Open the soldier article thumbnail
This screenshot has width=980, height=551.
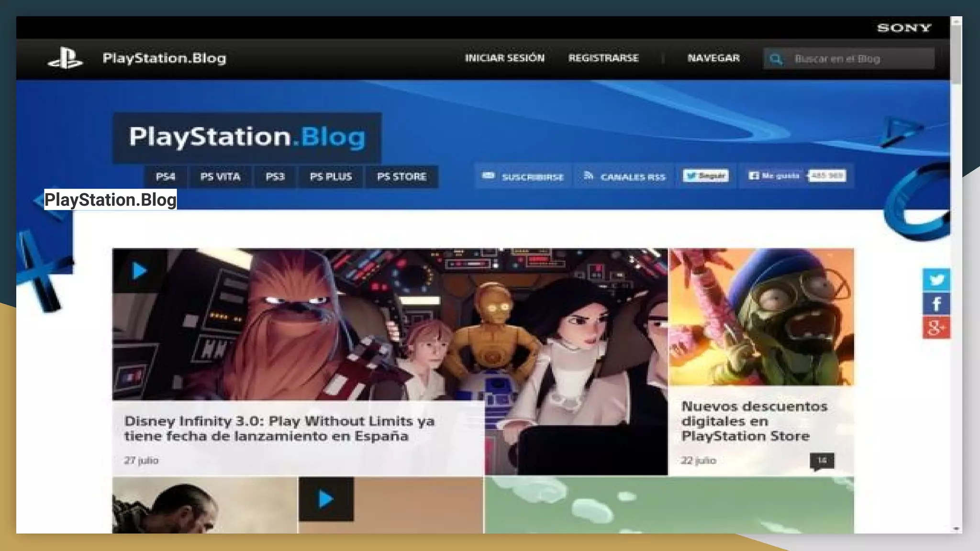tap(205, 505)
